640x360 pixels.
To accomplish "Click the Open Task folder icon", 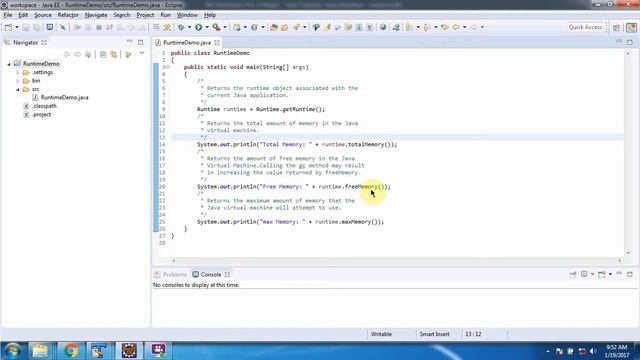I will tap(284, 27).
